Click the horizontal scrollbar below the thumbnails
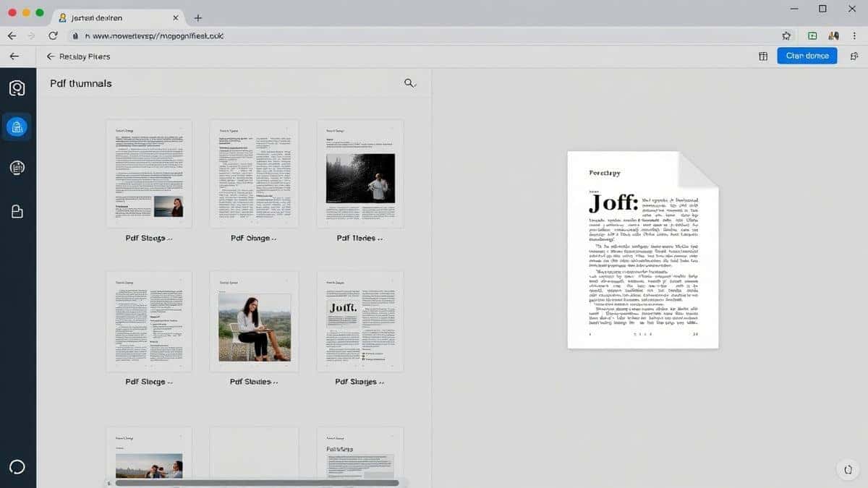The height and width of the screenshot is (488, 868). (257, 483)
